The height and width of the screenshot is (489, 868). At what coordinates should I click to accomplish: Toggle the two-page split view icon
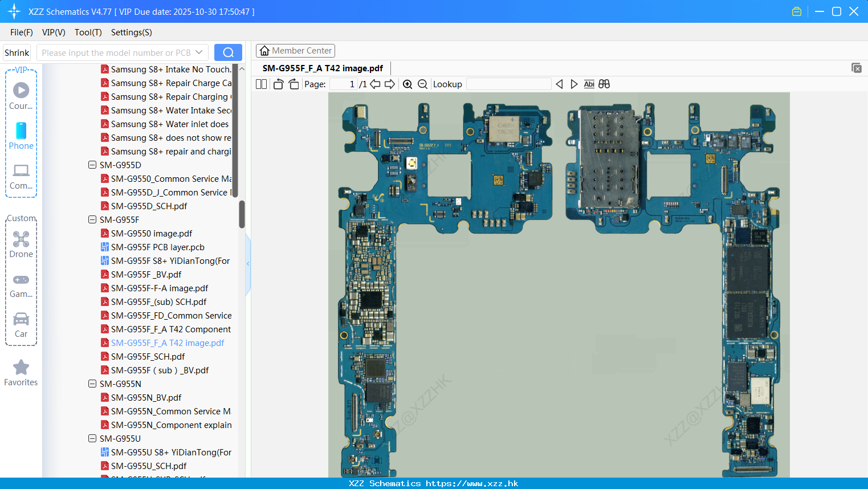point(261,84)
